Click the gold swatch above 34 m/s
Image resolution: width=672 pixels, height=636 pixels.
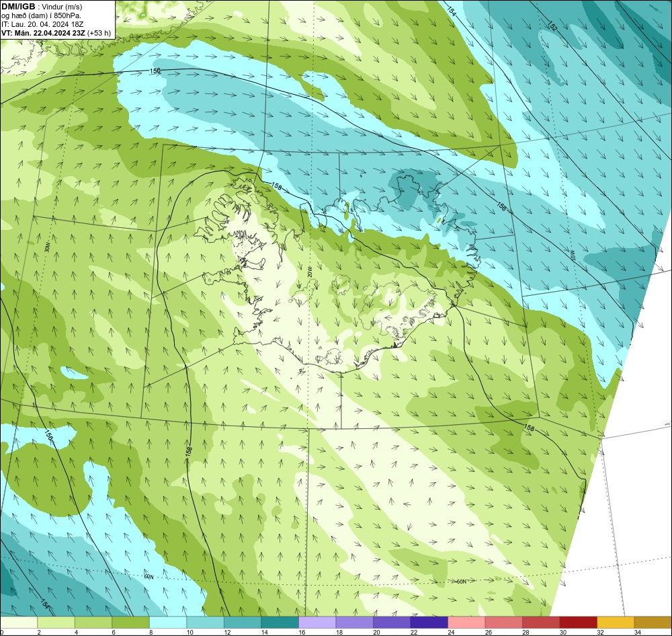coord(653,623)
